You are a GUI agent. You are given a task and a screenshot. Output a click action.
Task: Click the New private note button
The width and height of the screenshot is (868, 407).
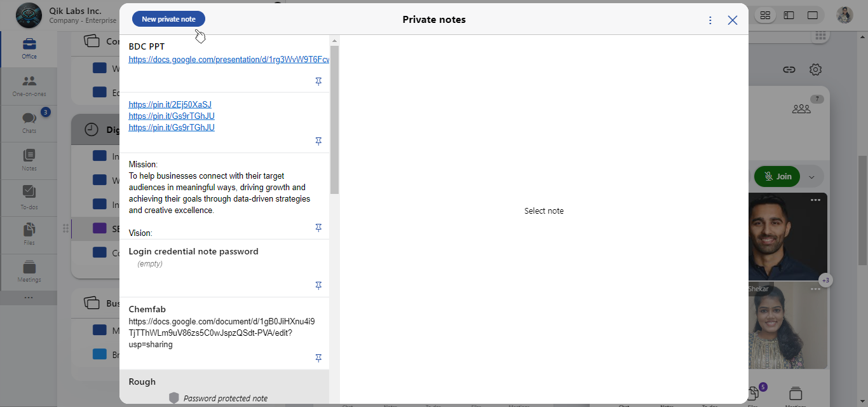[168, 19]
